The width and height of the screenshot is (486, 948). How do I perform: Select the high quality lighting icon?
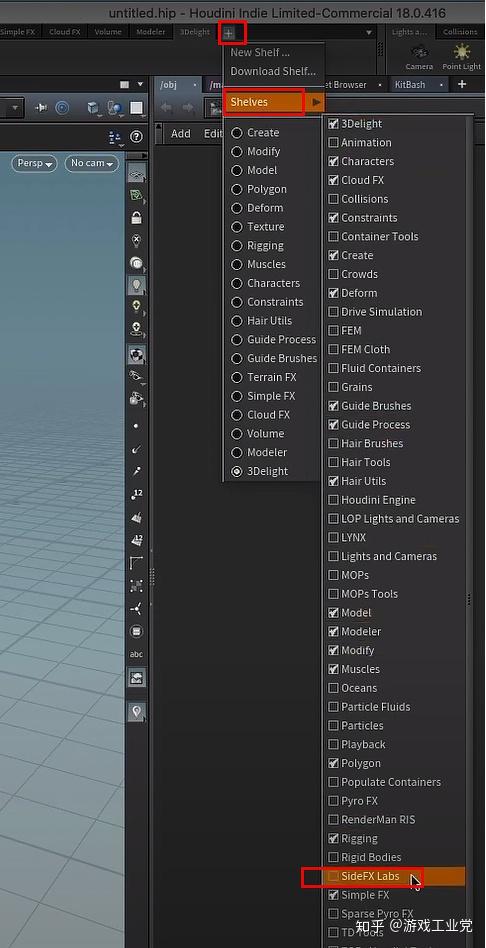pyautogui.click(x=137, y=308)
